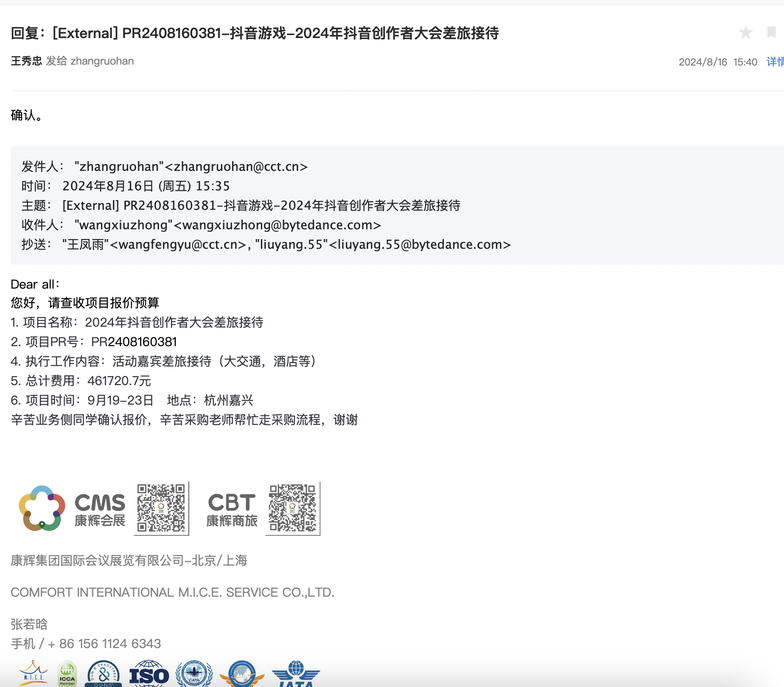This screenshot has width=784, height=687.
Task: Click the liuyang.55@bytedance.com CC address
Action: [420, 244]
